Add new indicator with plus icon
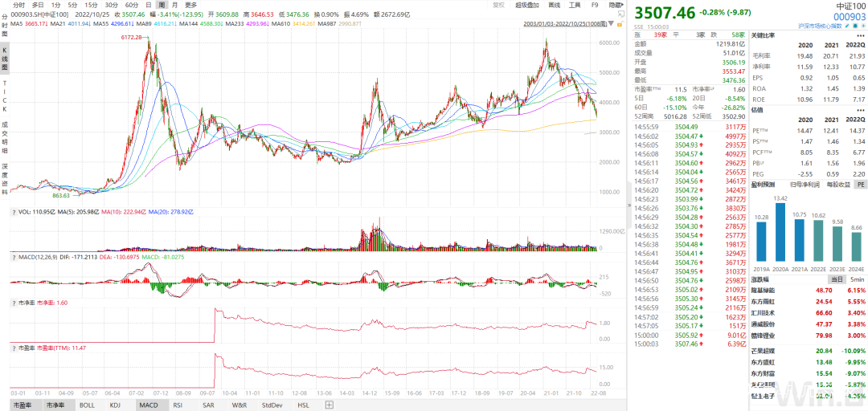 pyautogui.click(x=330, y=405)
